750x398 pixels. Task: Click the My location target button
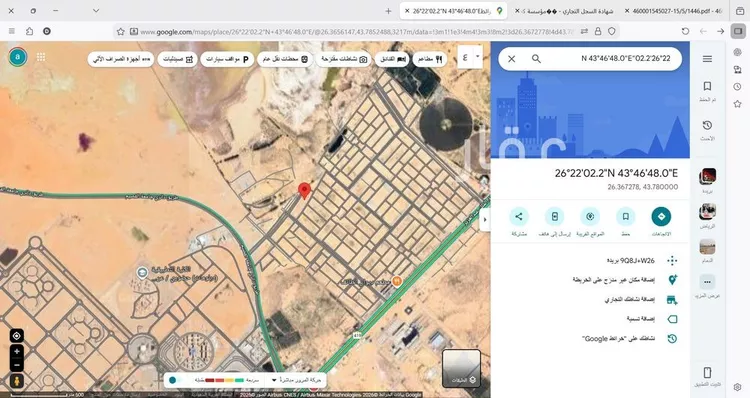[x=16, y=336]
